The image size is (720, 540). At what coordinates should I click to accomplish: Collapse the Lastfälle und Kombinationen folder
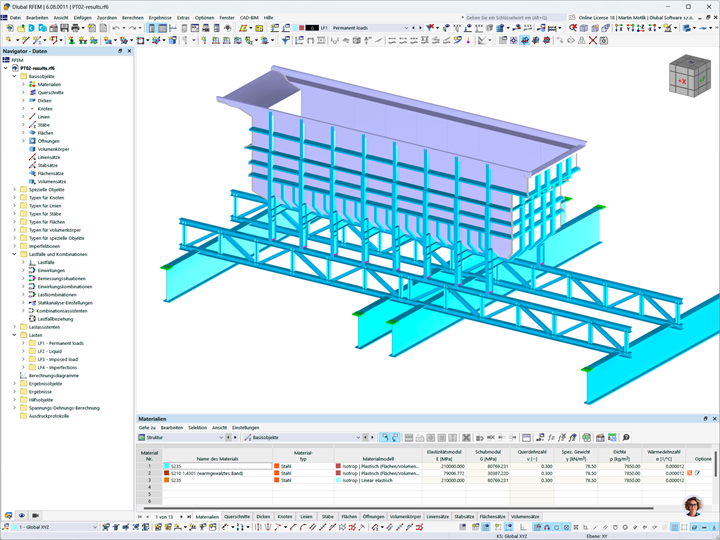(x=14, y=254)
